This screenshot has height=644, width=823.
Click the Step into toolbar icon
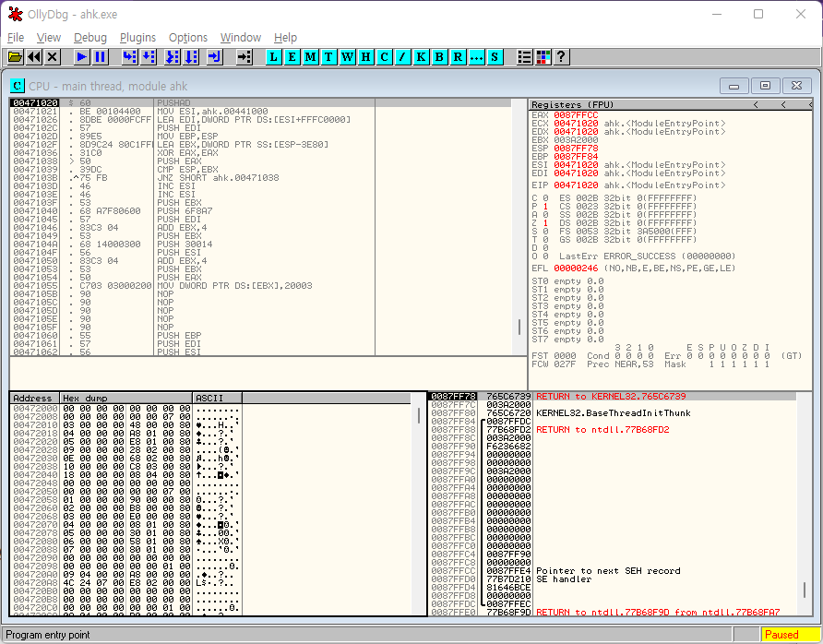[129, 56]
